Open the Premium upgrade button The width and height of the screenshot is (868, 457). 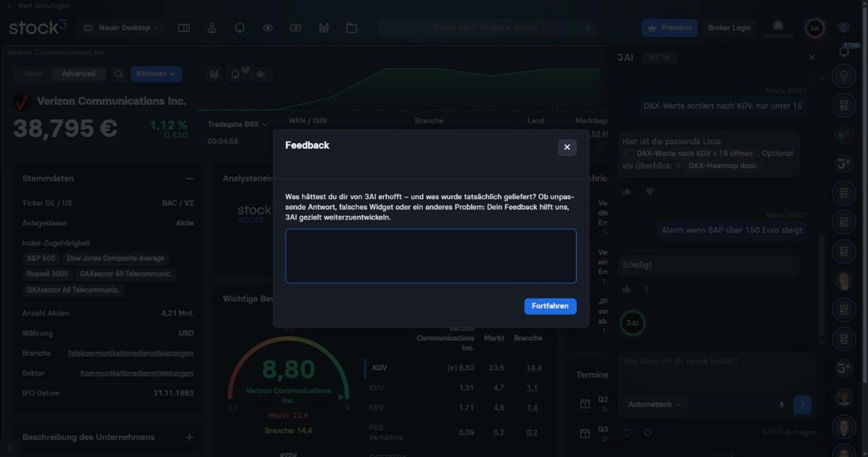pyautogui.click(x=669, y=28)
